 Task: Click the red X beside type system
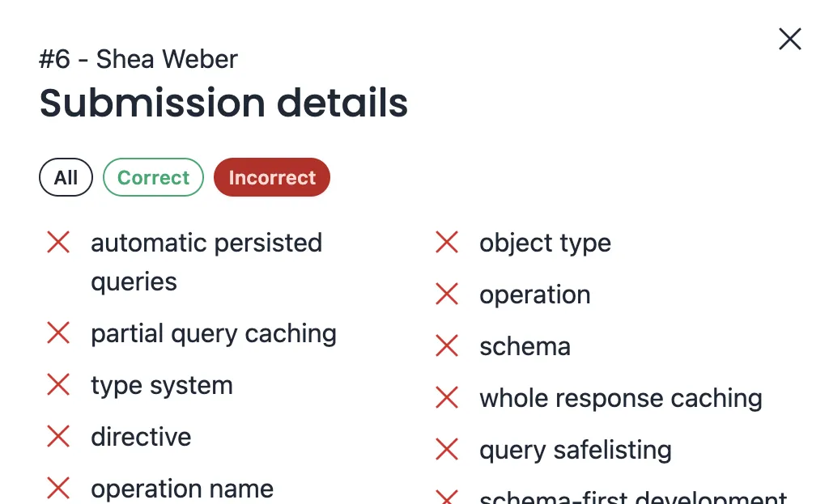pos(58,385)
